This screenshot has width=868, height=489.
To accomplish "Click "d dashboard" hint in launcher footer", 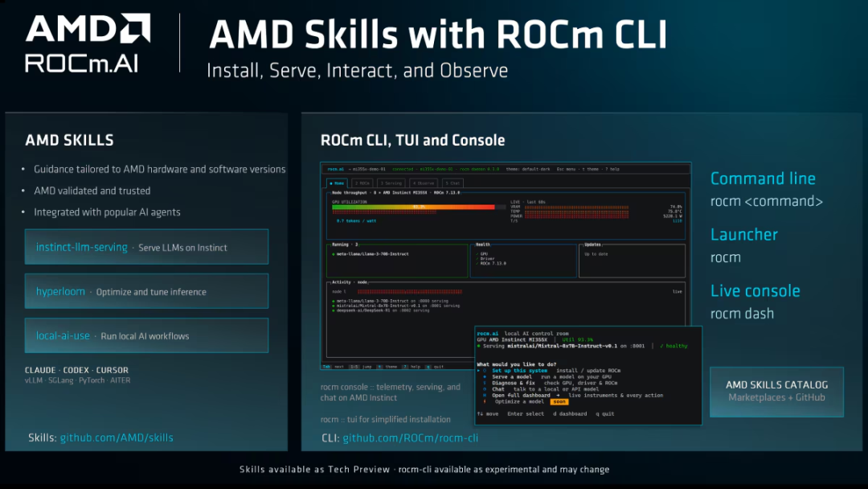I will [570, 413].
